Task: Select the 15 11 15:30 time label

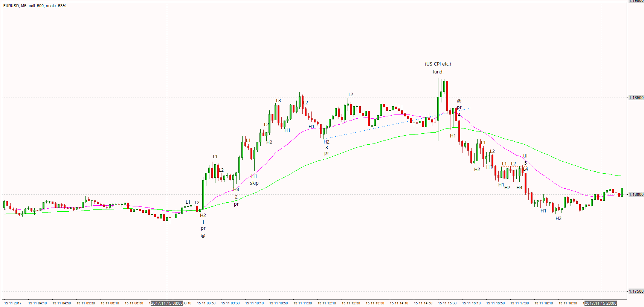Action: point(447,303)
